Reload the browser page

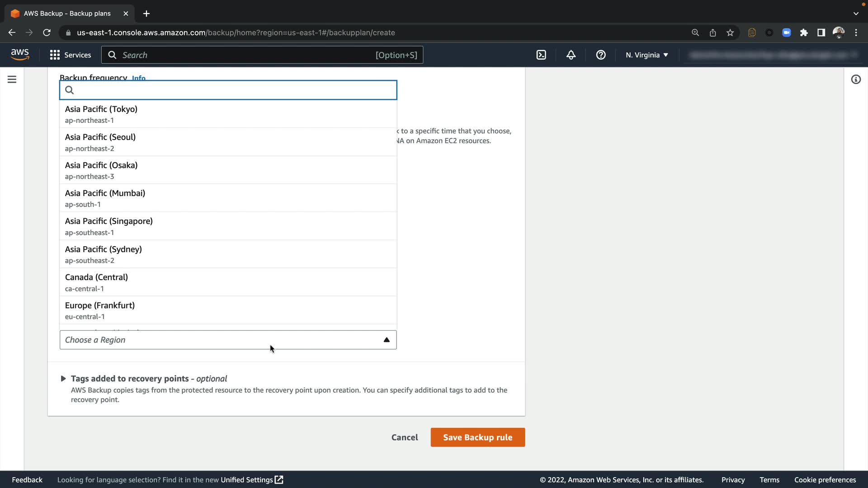pyautogui.click(x=47, y=33)
